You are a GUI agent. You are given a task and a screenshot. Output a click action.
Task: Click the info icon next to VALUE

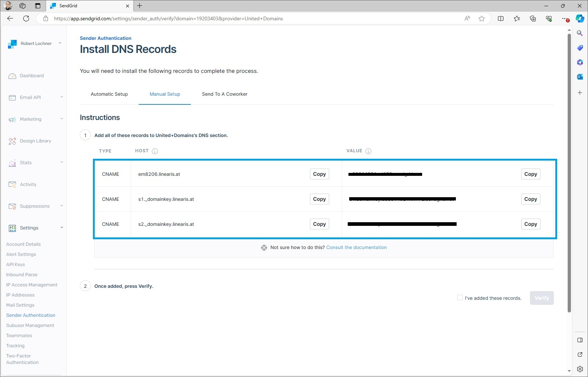pyautogui.click(x=368, y=151)
